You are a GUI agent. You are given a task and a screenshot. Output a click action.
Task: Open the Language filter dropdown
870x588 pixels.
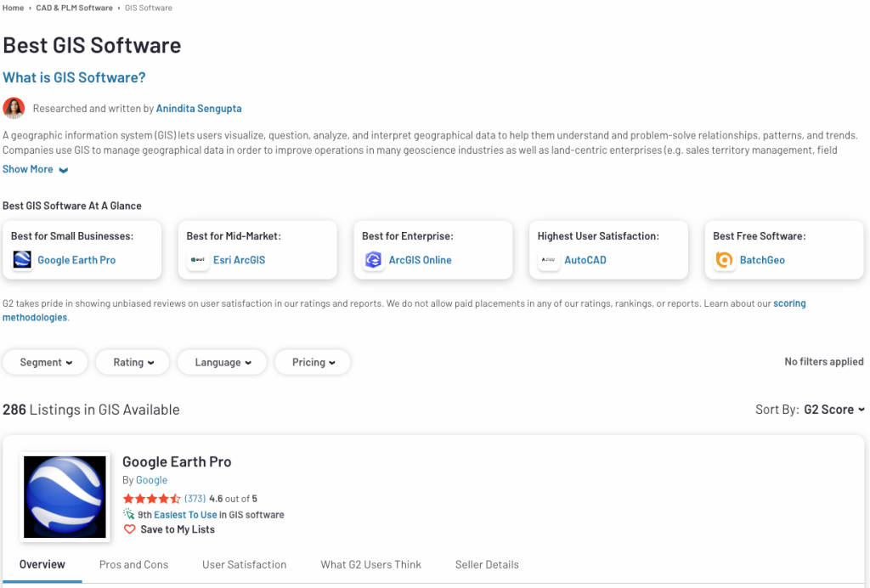(x=222, y=362)
